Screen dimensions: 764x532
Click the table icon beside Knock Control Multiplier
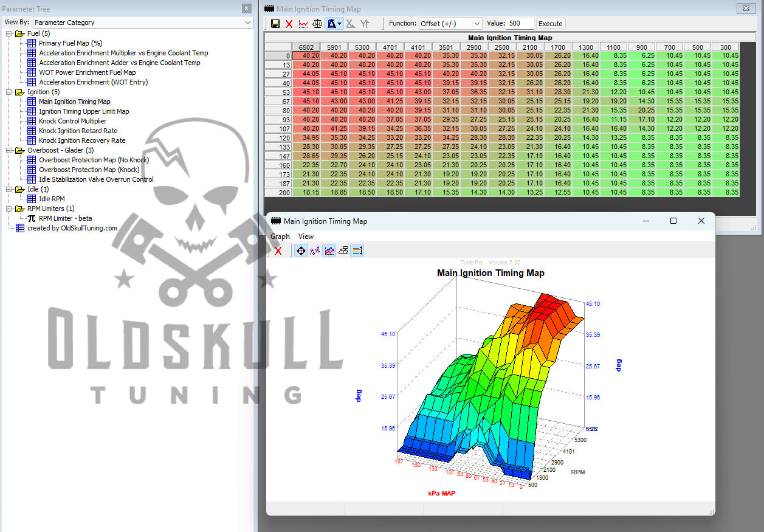pyautogui.click(x=32, y=121)
